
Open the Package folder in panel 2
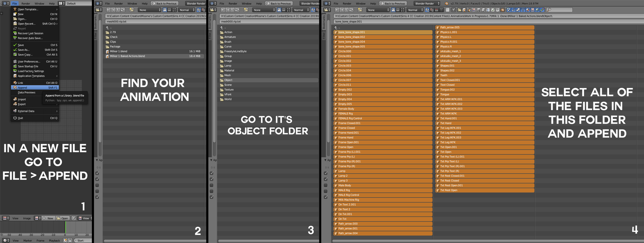coord(155,47)
